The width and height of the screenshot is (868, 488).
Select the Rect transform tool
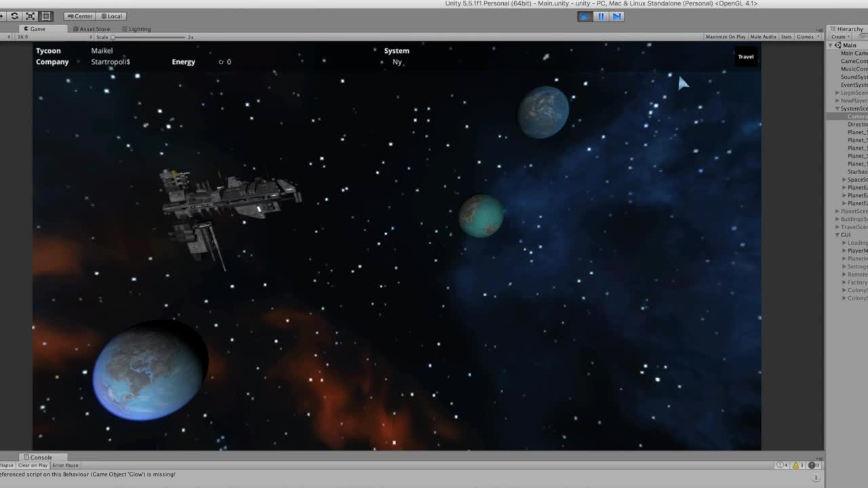(45, 16)
